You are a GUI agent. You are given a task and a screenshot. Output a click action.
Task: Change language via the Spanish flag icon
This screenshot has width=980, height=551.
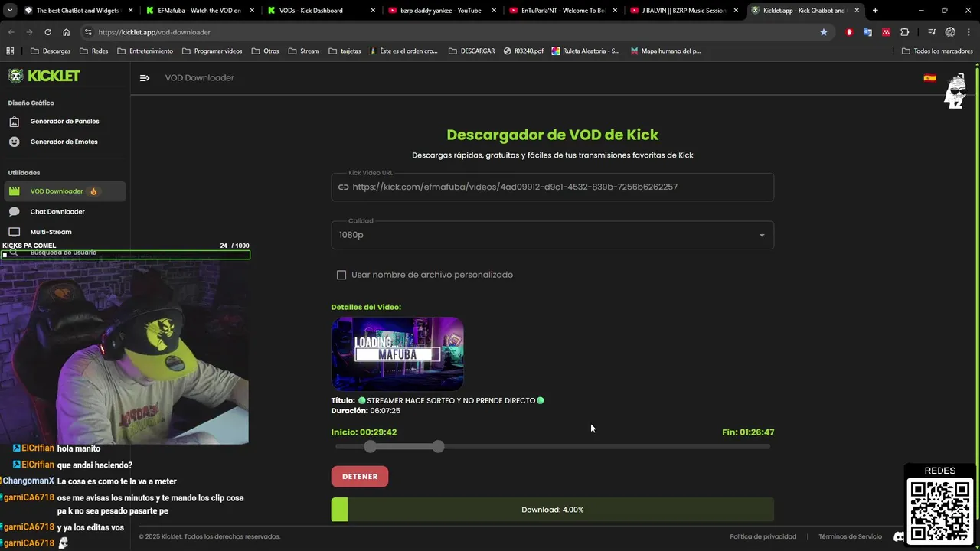(x=929, y=78)
